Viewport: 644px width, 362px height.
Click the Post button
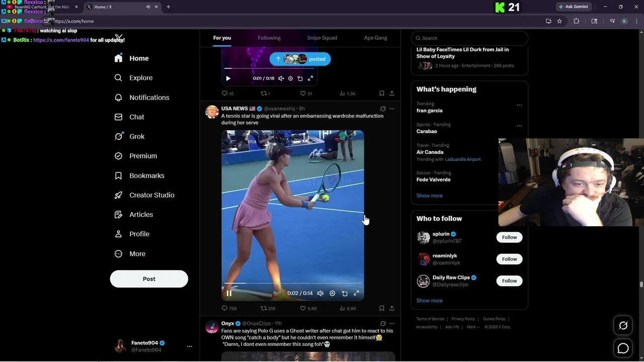149,279
